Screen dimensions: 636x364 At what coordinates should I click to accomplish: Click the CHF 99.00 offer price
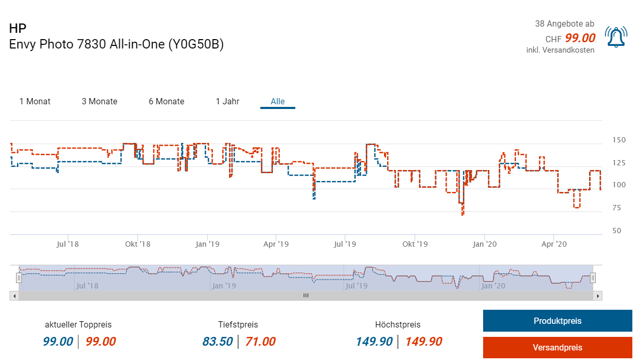(x=580, y=38)
